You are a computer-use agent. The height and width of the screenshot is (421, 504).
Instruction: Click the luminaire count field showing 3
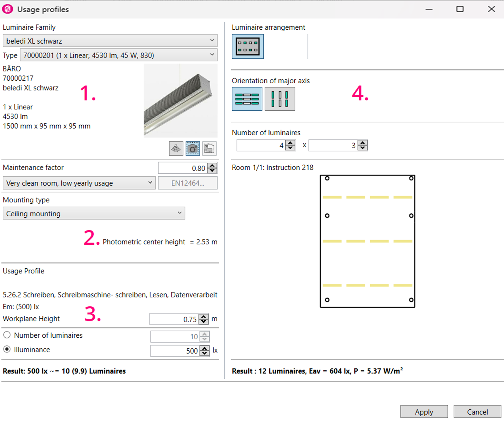point(333,145)
